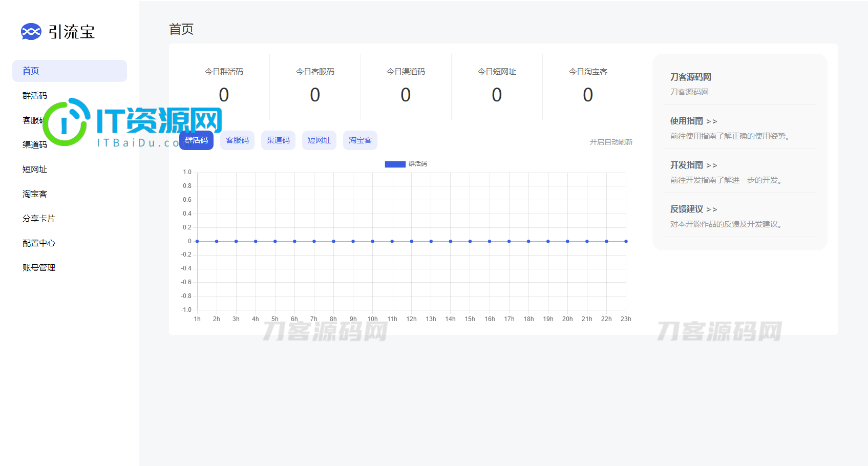Click the 首页 page title

tap(181, 29)
